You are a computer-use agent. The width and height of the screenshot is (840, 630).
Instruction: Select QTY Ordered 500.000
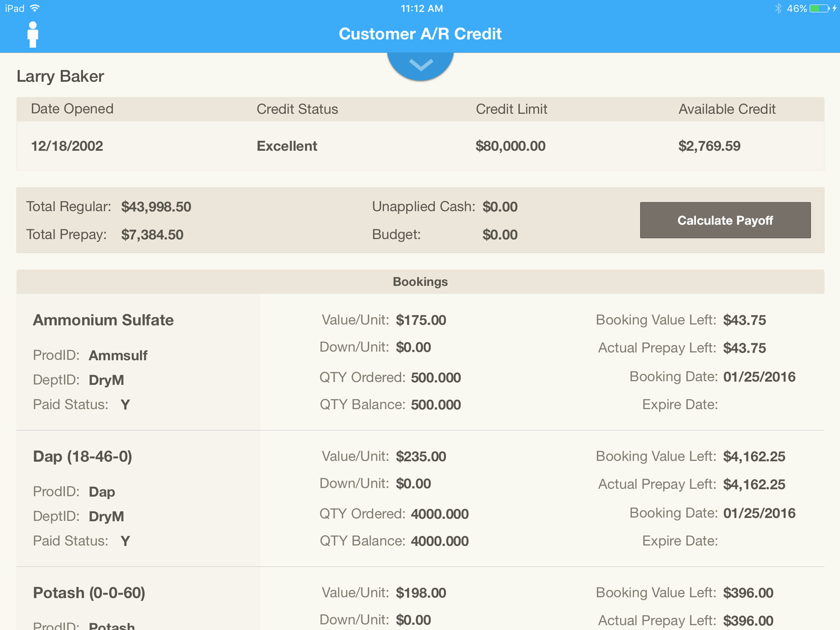click(x=436, y=378)
